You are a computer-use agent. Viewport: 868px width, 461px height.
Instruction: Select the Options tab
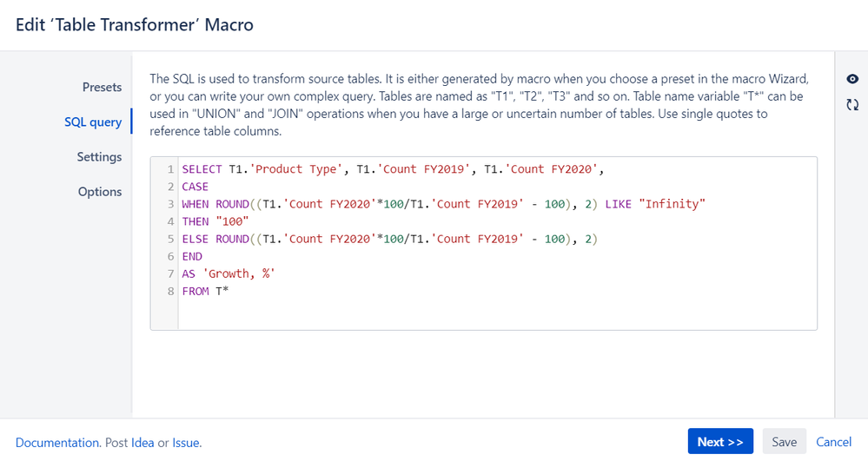[100, 191]
